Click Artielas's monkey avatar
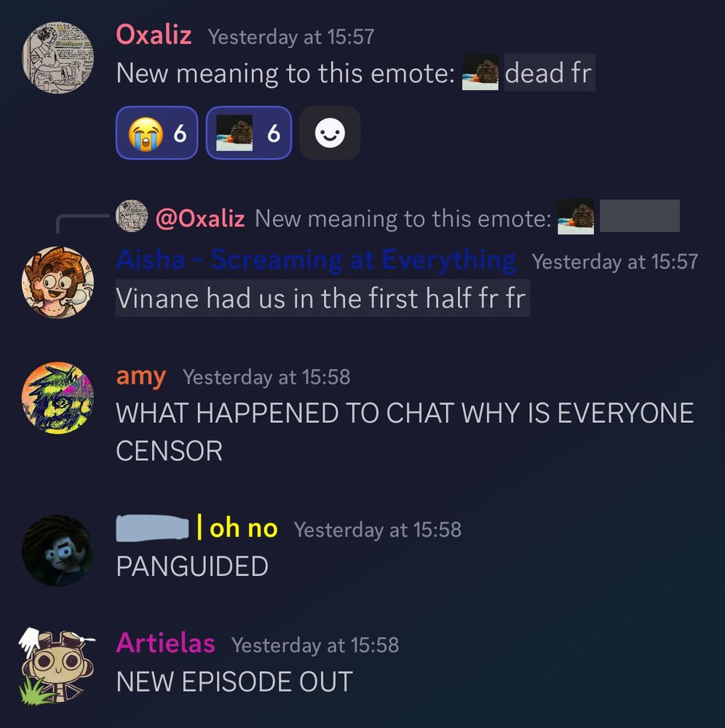This screenshot has width=725, height=728. pos(58,666)
